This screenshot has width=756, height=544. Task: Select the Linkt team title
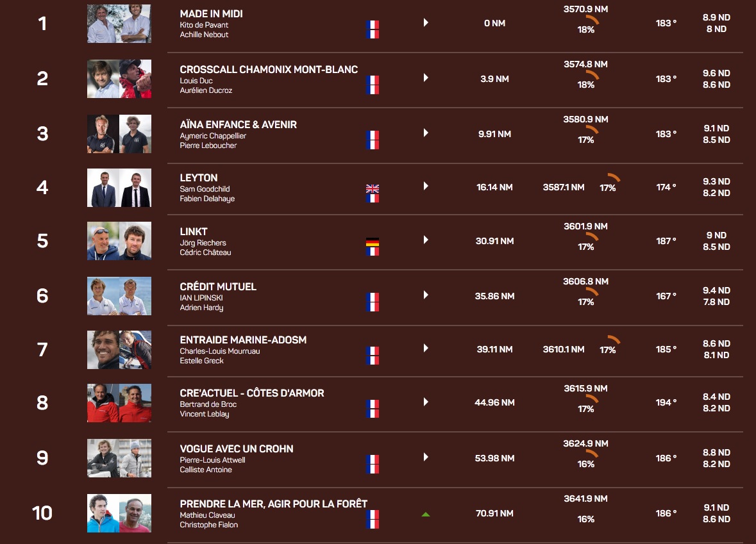pyautogui.click(x=194, y=231)
